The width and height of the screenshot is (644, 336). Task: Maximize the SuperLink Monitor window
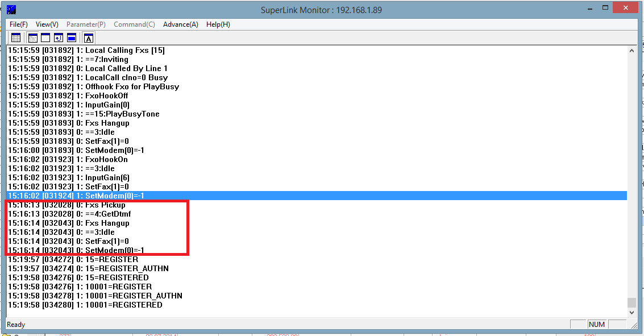[x=605, y=8]
